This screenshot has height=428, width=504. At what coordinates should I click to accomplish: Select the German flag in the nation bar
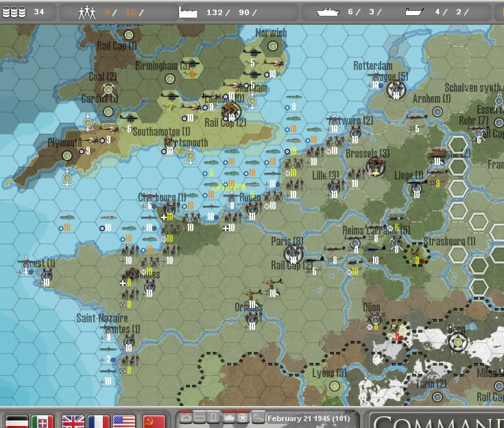click(16, 420)
